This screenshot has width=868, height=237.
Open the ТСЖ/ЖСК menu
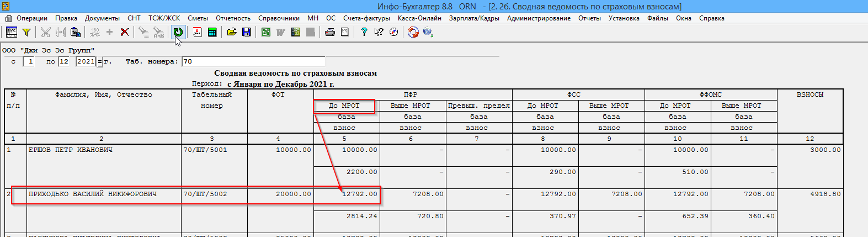pos(164,18)
